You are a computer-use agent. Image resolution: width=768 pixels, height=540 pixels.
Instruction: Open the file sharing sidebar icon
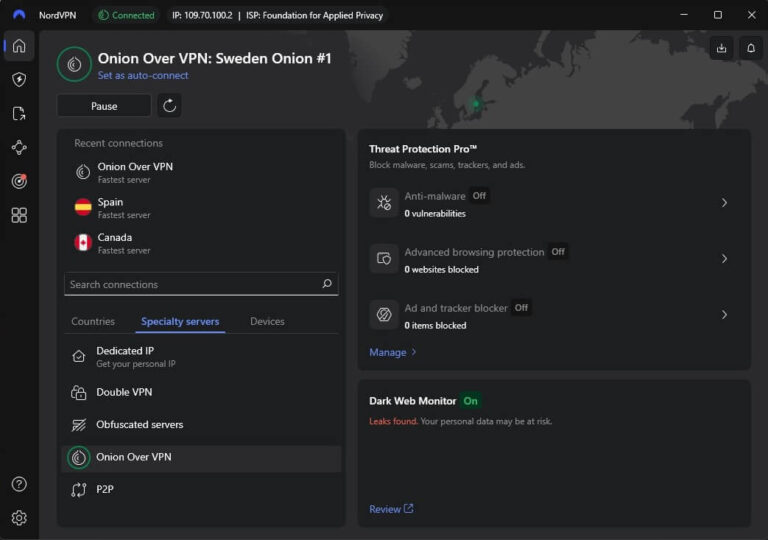click(x=19, y=114)
